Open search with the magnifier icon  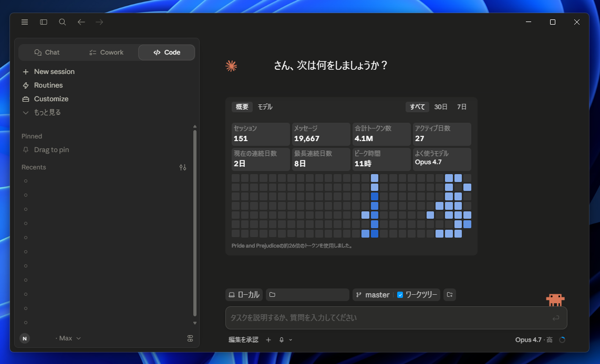62,22
